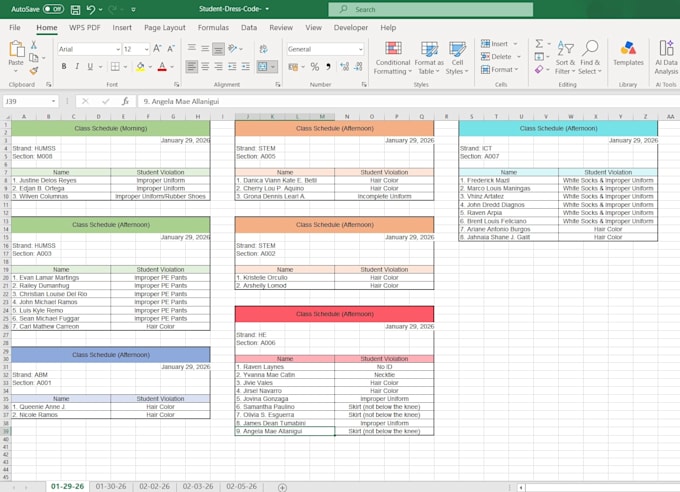Open Find & Select menu
The width and height of the screenshot is (680, 492).
[590, 58]
